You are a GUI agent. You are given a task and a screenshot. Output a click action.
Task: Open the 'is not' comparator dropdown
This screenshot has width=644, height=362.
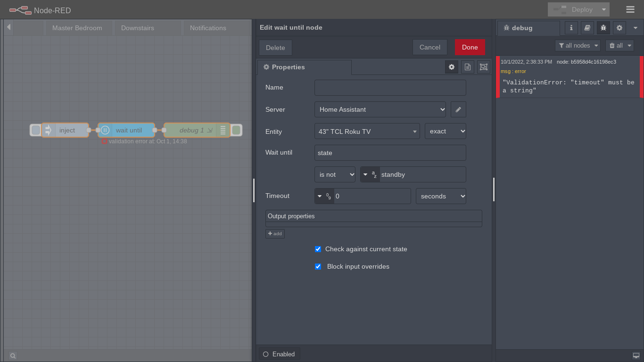click(335, 174)
